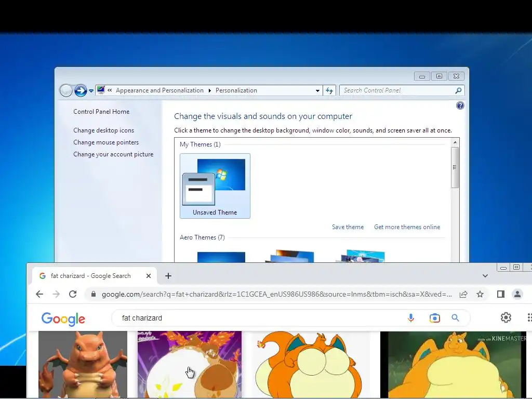
Task: Click Get more themes online
Action: coord(407,227)
